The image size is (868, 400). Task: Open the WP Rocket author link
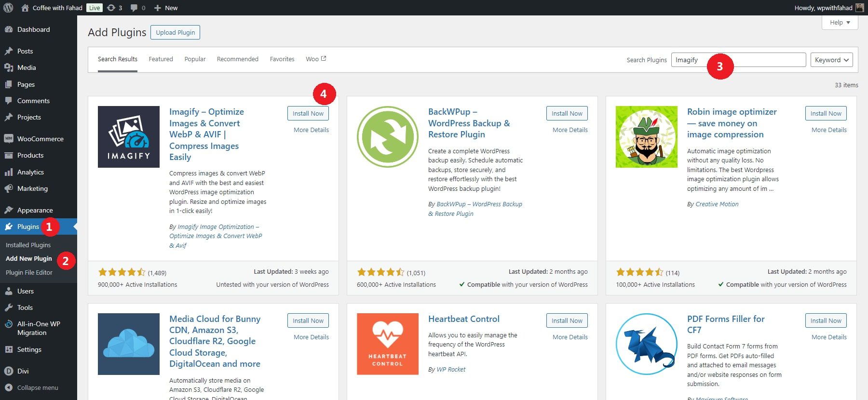pyautogui.click(x=451, y=370)
